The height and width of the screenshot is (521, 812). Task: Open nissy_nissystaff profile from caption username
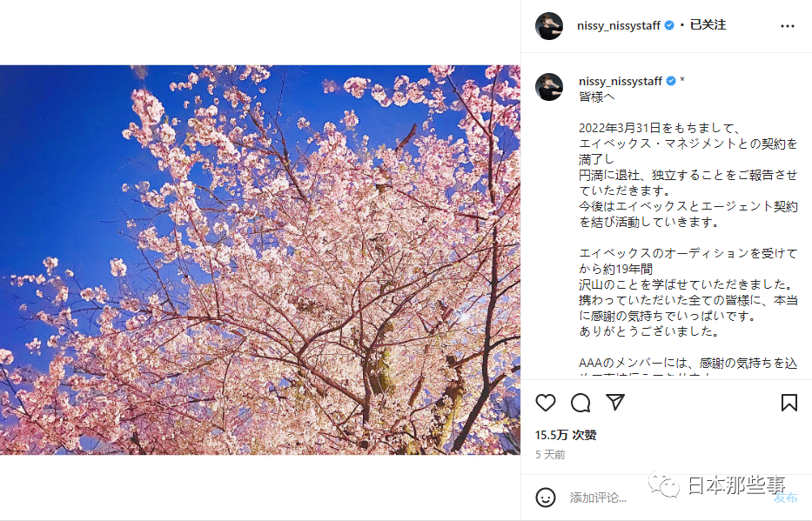click(x=621, y=81)
